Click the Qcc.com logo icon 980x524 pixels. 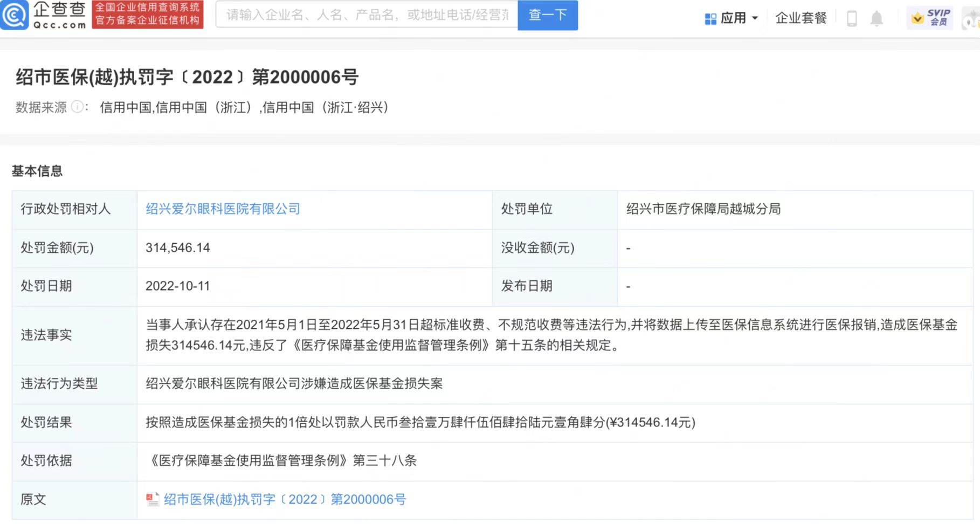tap(14, 15)
